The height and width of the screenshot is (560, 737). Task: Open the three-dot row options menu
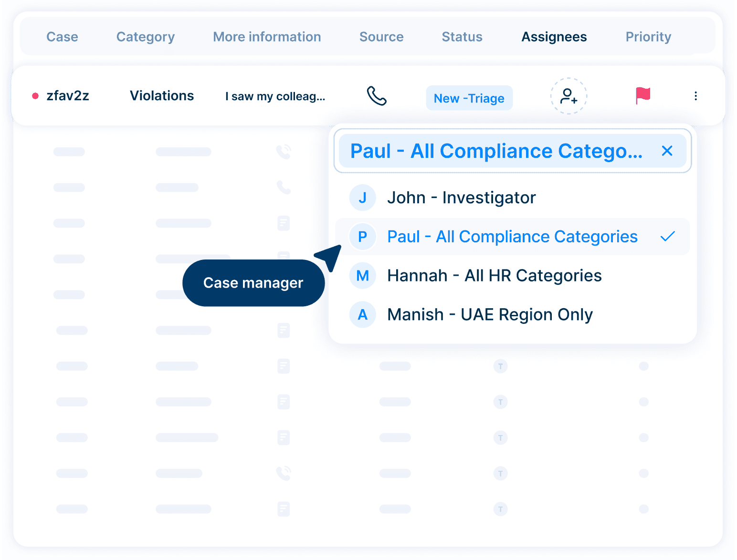point(695,96)
